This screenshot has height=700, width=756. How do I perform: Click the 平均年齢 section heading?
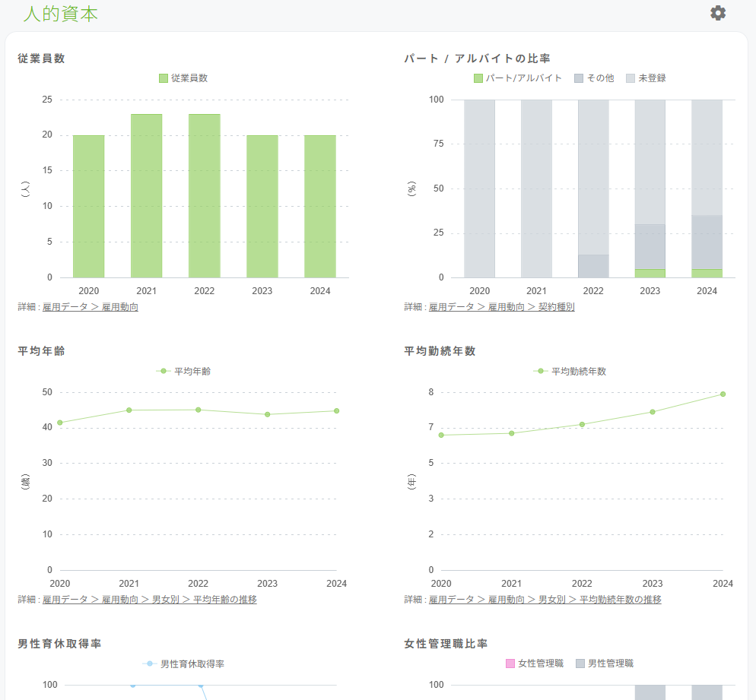click(x=42, y=350)
